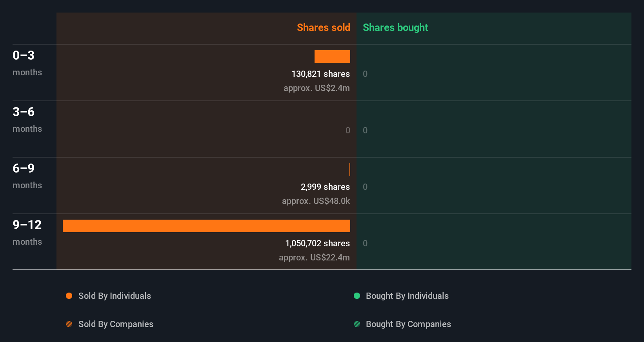
Task: Click the 6–9 months row label
Action: pos(27,176)
